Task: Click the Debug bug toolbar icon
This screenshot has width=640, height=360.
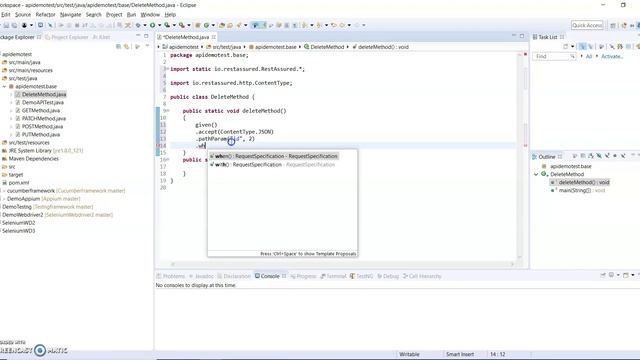Action: pyautogui.click(x=138, y=25)
